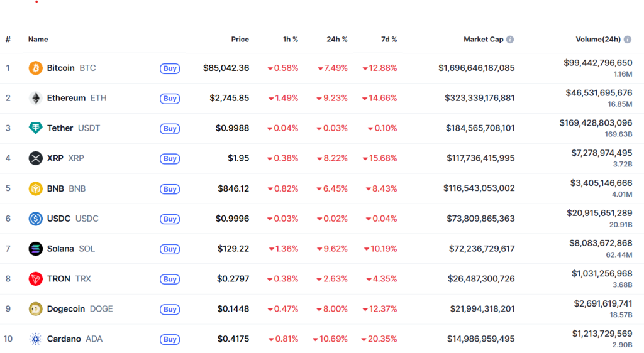
Task: Select Ethereum's market cap value
Action: 479,98
